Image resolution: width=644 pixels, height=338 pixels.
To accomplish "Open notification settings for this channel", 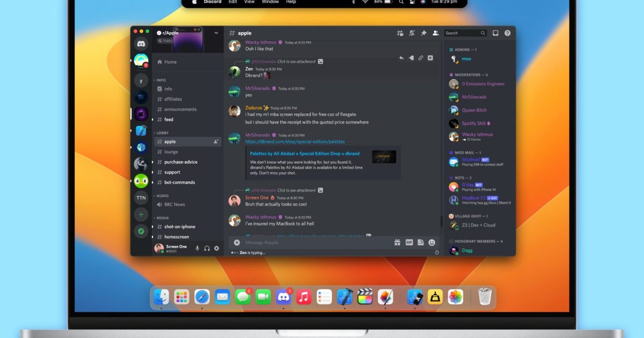I will click(x=411, y=33).
